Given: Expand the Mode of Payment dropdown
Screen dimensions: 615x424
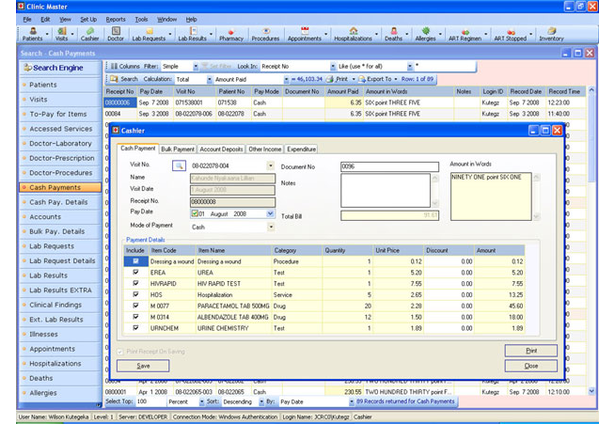Looking at the screenshot, I should coord(271,227).
